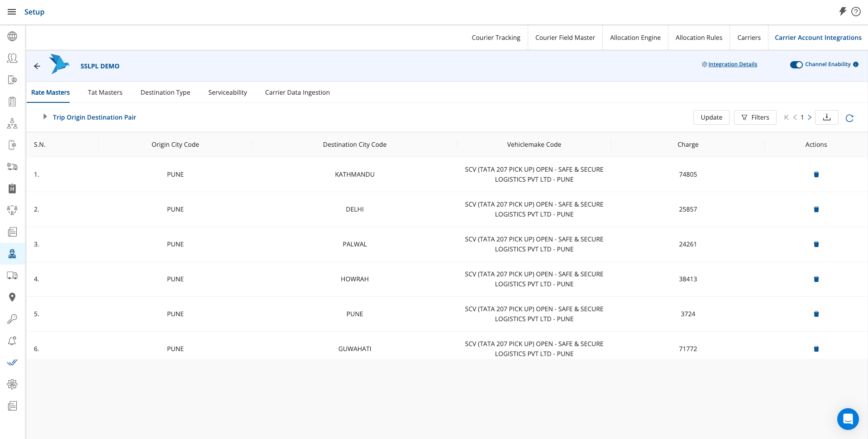Click the globe icon in sidebar

(x=12, y=36)
